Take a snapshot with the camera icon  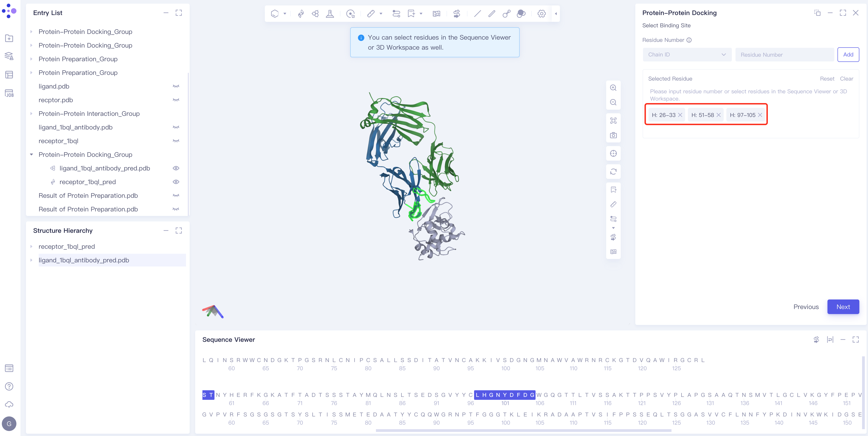613,135
